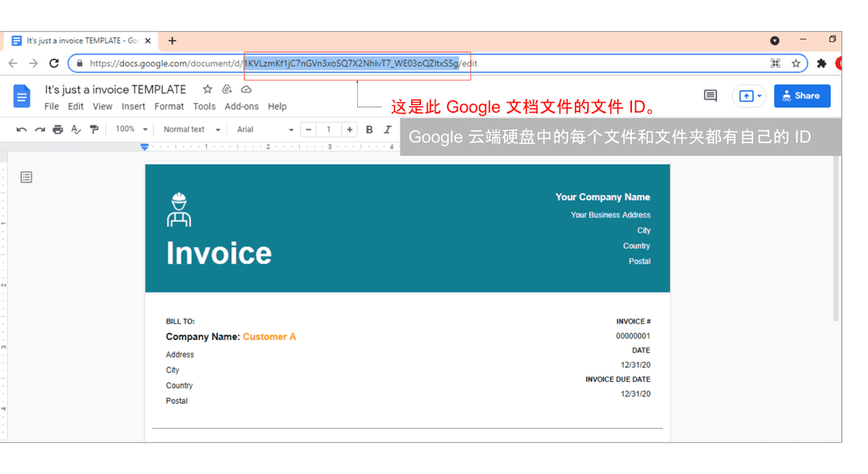Image resolution: width=868 pixels, height=474 pixels.
Task: Open the Format menu
Action: 169,107
